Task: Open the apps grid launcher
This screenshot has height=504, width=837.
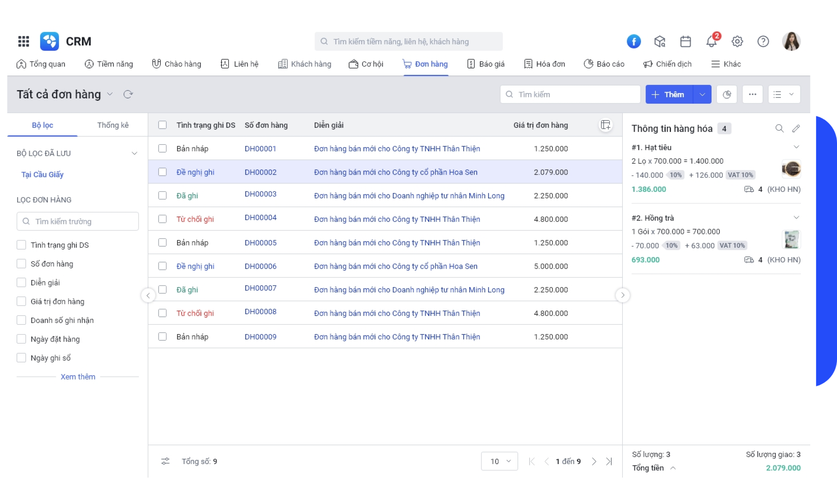Action: point(23,42)
